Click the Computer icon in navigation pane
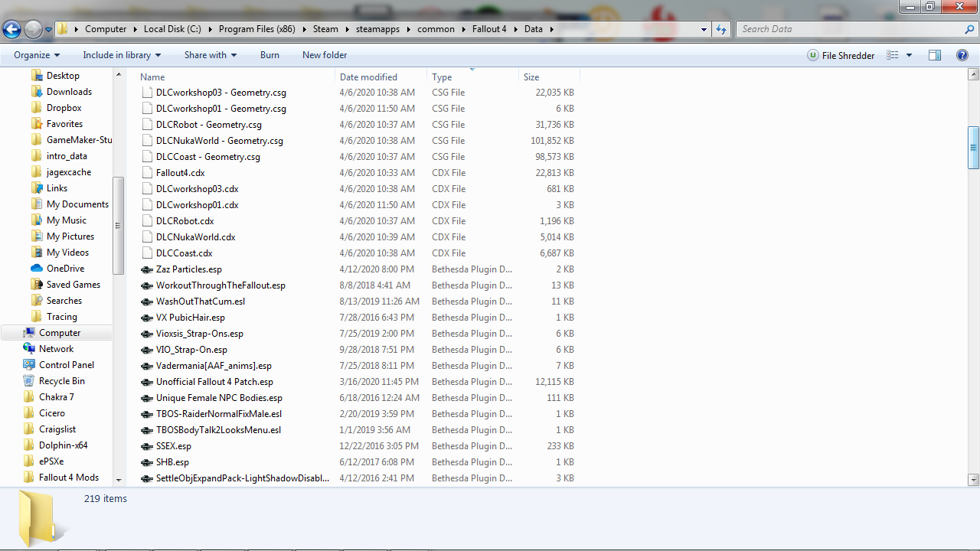 point(29,332)
